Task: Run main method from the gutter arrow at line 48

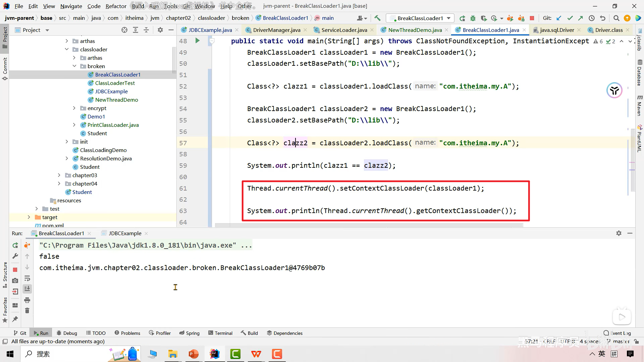Action: pyautogui.click(x=197, y=41)
